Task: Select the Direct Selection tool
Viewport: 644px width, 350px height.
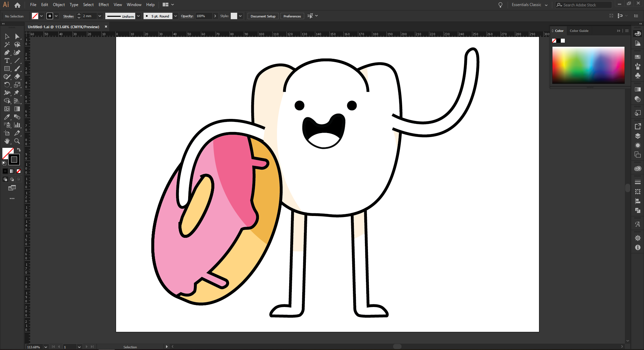Action: [17, 36]
